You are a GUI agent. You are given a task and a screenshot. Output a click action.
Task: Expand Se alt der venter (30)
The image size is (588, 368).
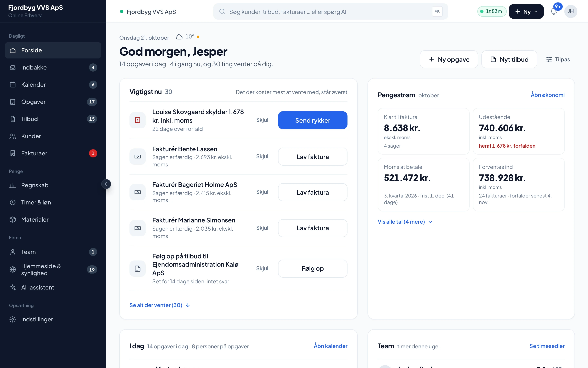(x=160, y=305)
